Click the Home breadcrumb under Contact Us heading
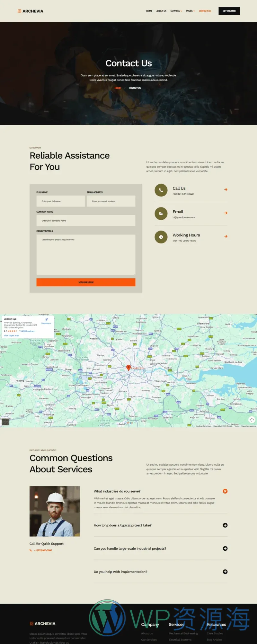 118,88
